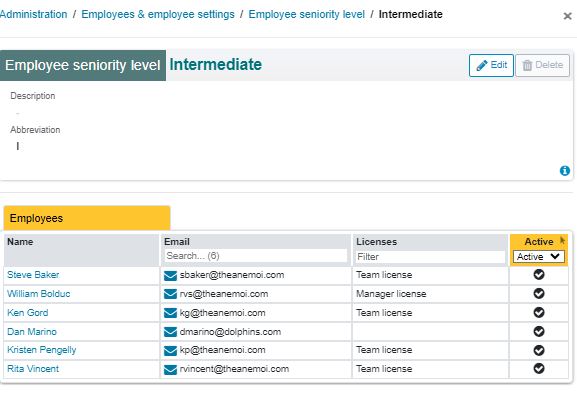
Task: Click dmarino@dolphins.com email text
Action: pos(230,332)
